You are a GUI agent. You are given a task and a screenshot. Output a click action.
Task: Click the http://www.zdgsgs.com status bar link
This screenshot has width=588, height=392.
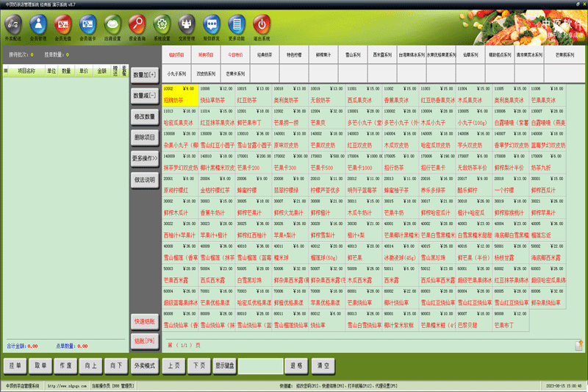(67, 385)
